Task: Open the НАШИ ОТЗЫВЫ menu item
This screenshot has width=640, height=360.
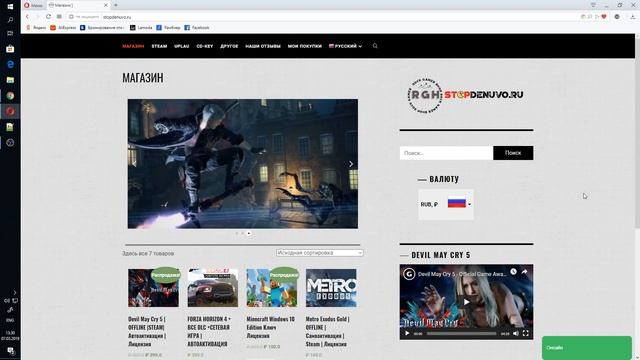Action: coord(263,46)
